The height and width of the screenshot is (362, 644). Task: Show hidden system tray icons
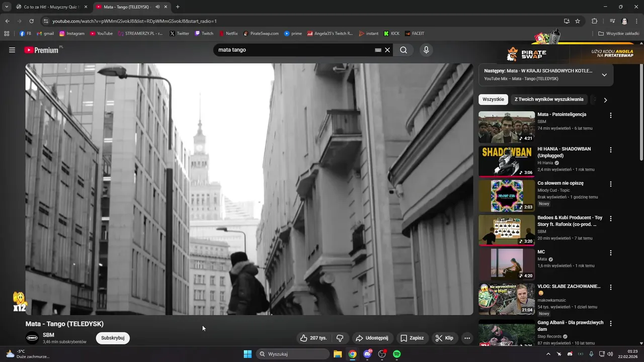pyautogui.click(x=548, y=354)
